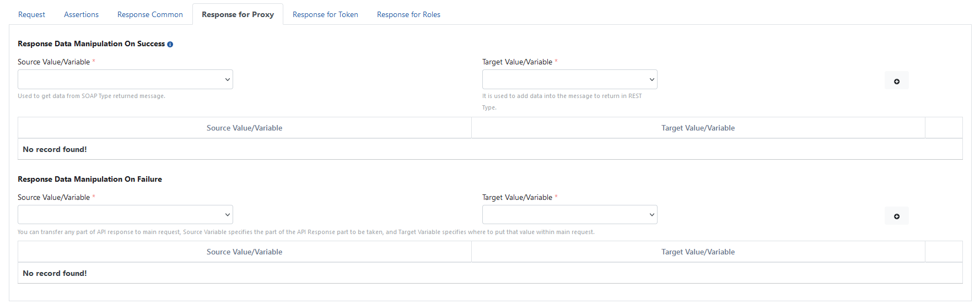The image size is (980, 304).
Task: Click Target Value/Variable header in On Success table
Action: tap(698, 128)
